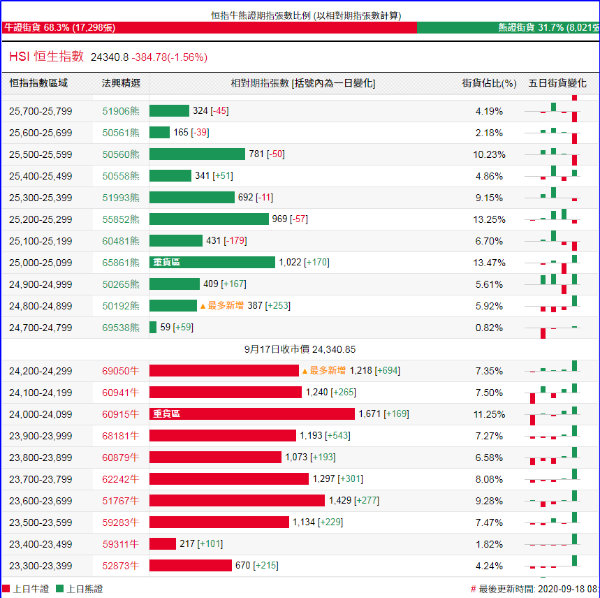Screen dimensions: 600x598
Task: Open bull certificate 60879牛
Action: click(120, 458)
